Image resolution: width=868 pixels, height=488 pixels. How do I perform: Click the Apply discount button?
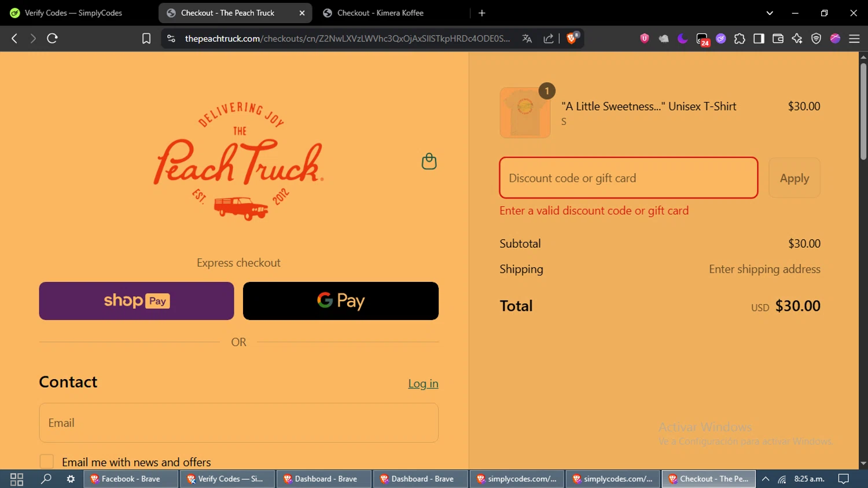point(795,178)
